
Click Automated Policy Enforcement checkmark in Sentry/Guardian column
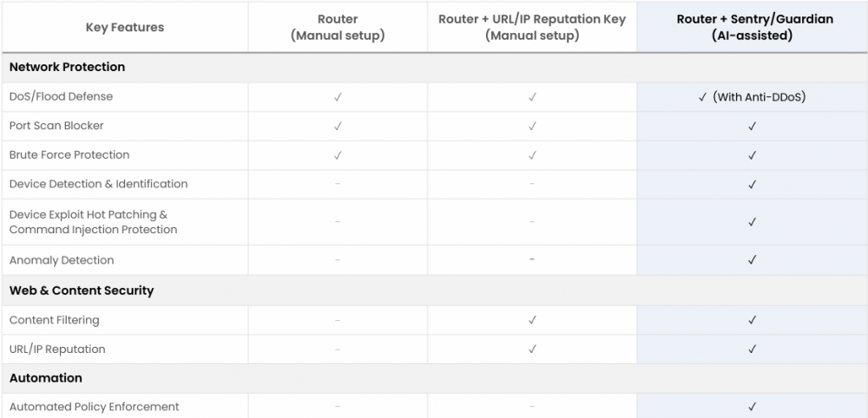pyautogui.click(x=752, y=407)
